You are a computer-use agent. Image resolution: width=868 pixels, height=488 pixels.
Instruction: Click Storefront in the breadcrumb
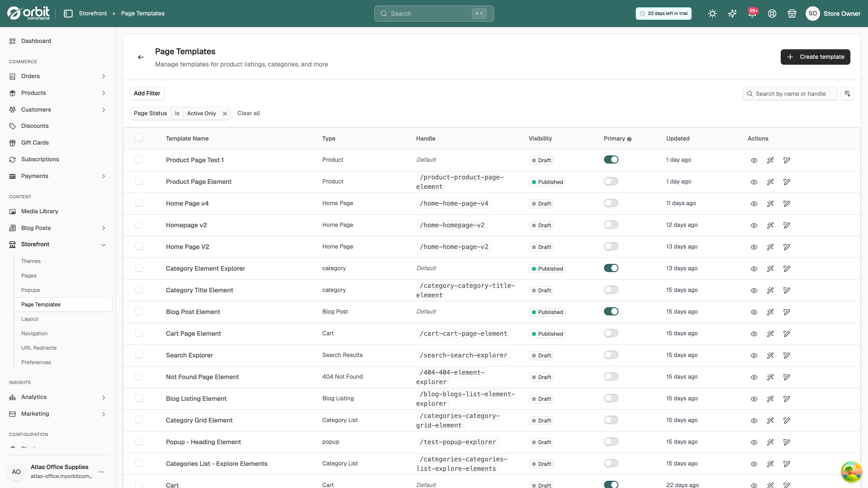pos(93,14)
